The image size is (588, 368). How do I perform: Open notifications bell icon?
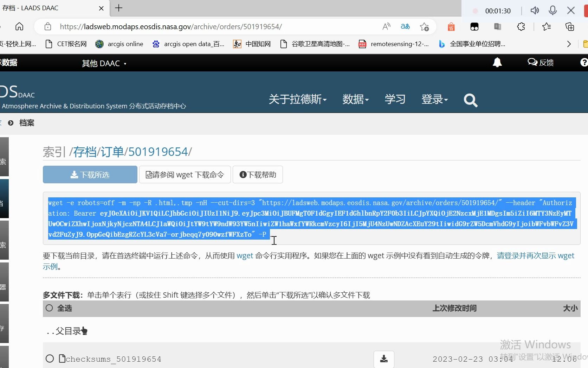click(497, 63)
